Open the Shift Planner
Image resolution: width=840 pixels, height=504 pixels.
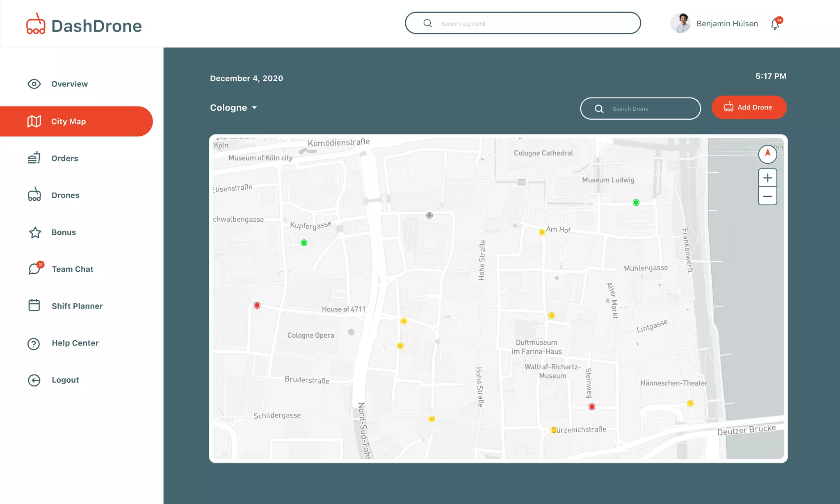coord(77,306)
